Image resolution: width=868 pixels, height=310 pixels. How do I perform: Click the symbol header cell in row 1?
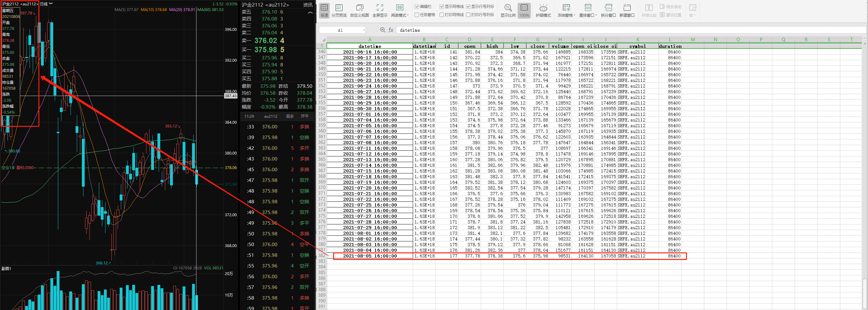pos(638,46)
